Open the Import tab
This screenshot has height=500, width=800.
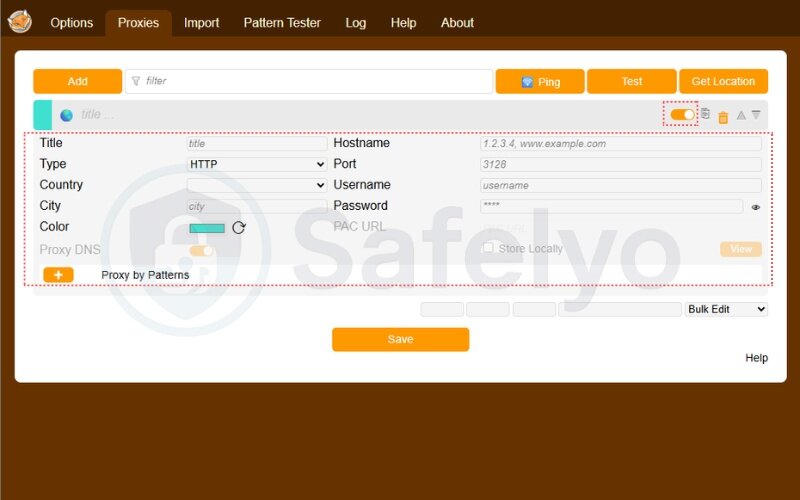(x=202, y=23)
